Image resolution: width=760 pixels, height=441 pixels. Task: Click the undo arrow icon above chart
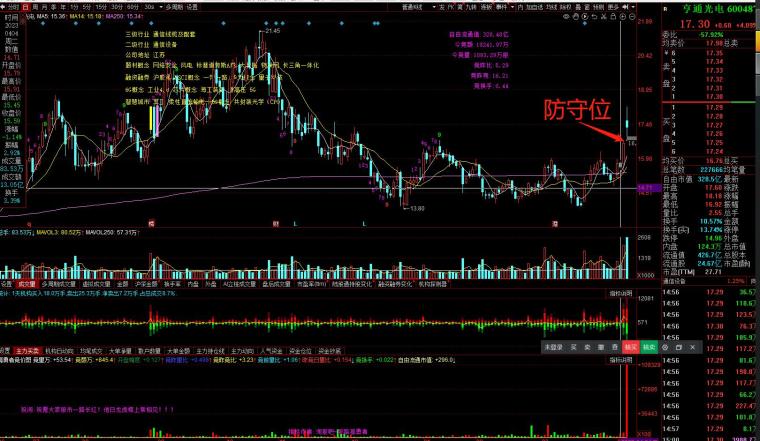click(x=594, y=16)
